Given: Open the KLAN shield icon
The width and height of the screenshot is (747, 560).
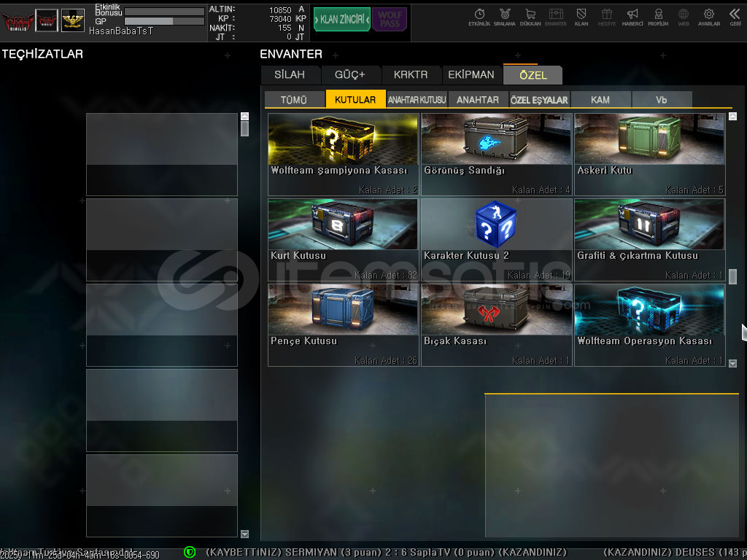Looking at the screenshot, I should [581, 17].
